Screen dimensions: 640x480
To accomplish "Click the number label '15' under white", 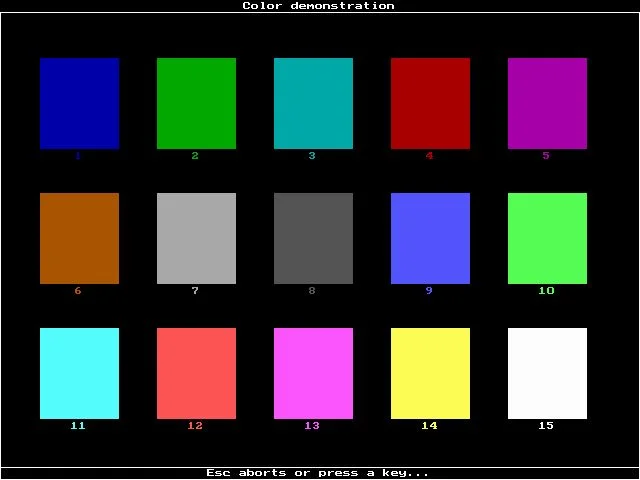I will 546,426.
